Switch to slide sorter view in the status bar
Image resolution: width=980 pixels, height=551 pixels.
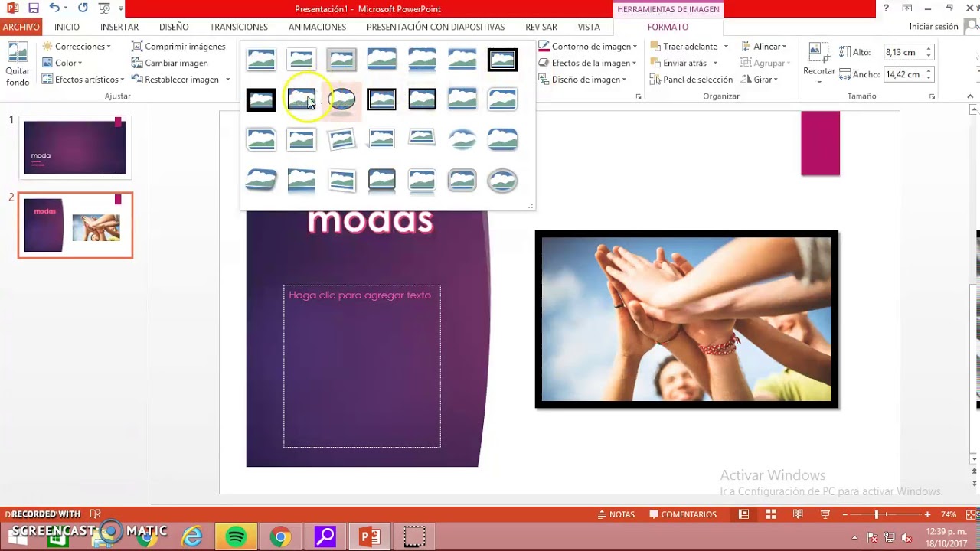pos(771,514)
